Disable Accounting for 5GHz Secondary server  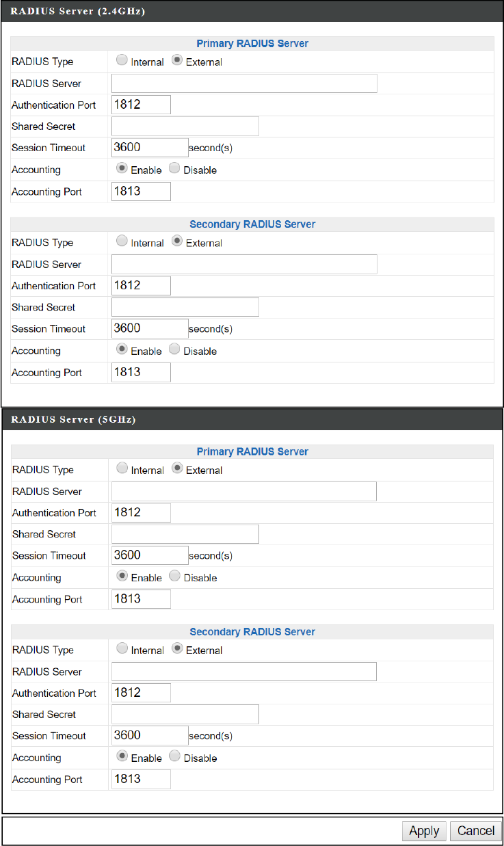point(174,757)
